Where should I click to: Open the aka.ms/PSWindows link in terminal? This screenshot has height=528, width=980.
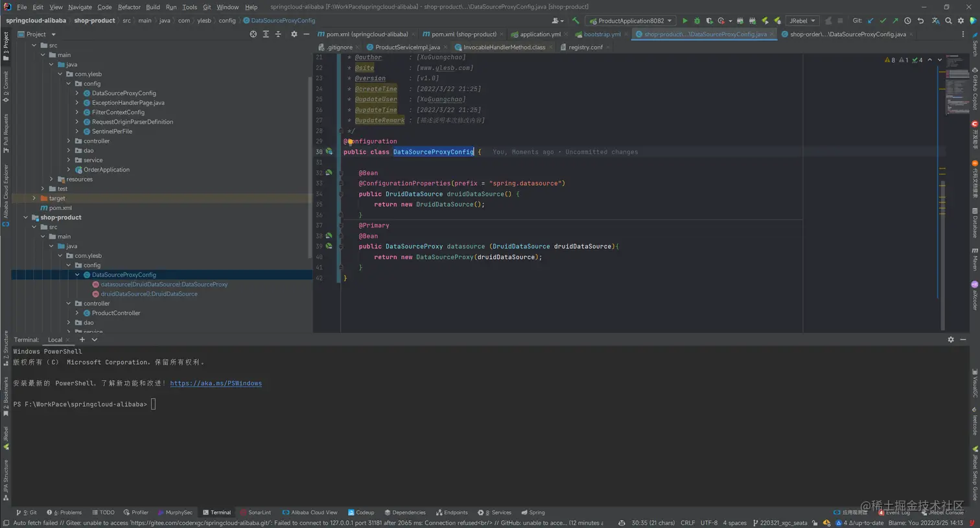tap(216, 384)
